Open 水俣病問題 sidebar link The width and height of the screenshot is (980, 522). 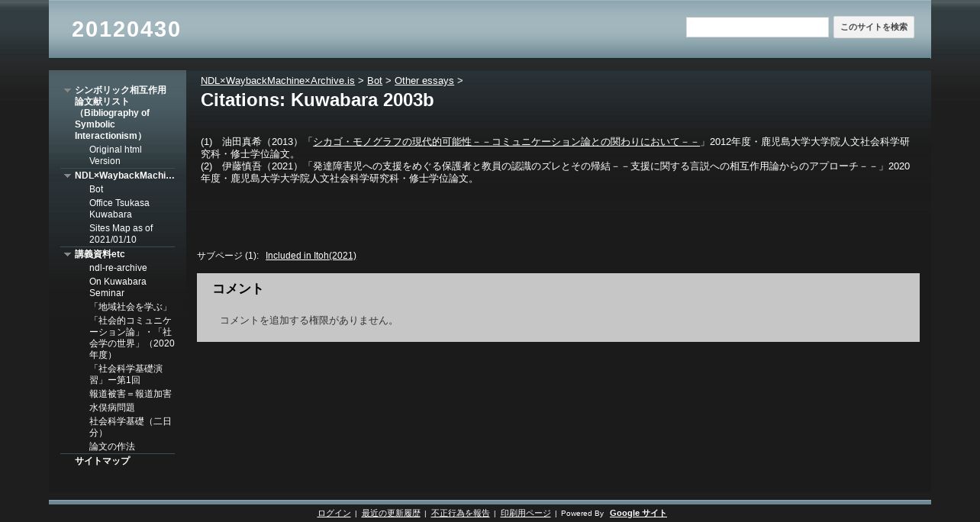coord(112,408)
